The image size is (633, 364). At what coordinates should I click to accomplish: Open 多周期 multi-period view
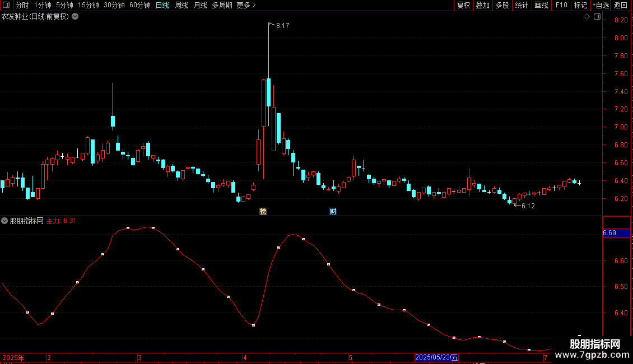pyautogui.click(x=222, y=5)
